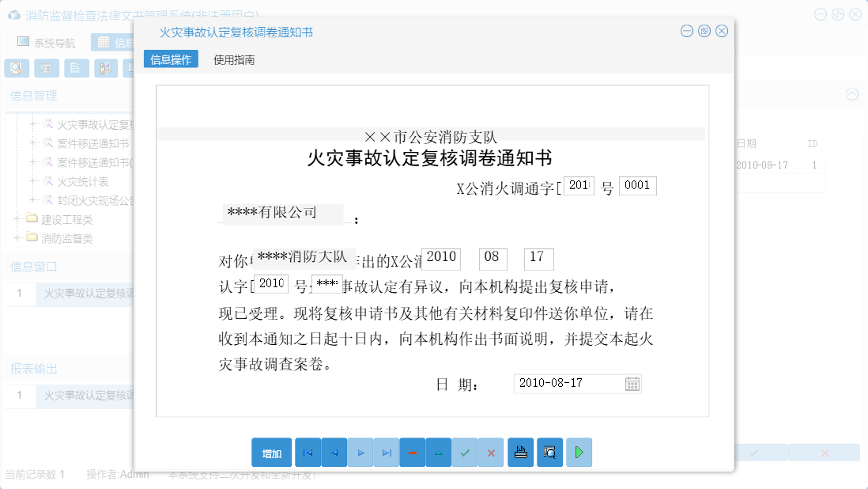Click the list view icon in main toolbar
The height and width of the screenshot is (489, 868).
point(47,68)
